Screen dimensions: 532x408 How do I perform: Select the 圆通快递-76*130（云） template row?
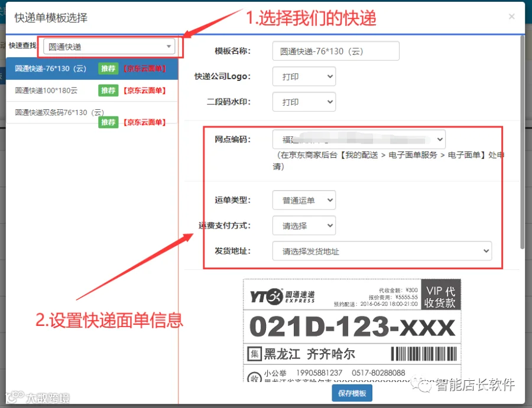pyautogui.click(x=92, y=68)
